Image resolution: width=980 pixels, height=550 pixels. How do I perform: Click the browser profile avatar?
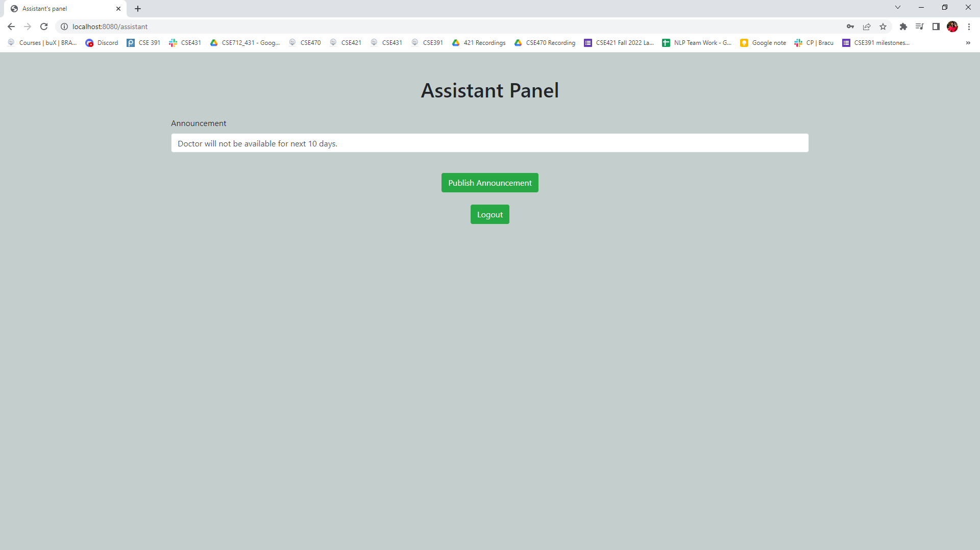[x=953, y=27]
